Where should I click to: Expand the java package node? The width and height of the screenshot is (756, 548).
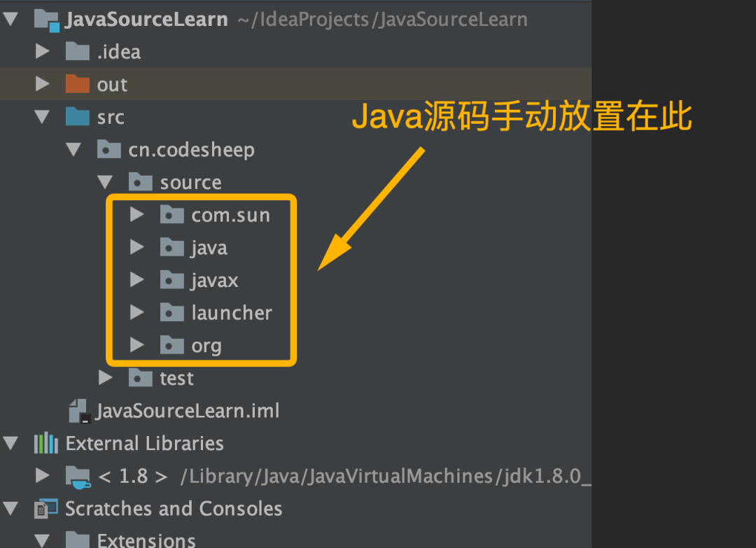coord(137,248)
